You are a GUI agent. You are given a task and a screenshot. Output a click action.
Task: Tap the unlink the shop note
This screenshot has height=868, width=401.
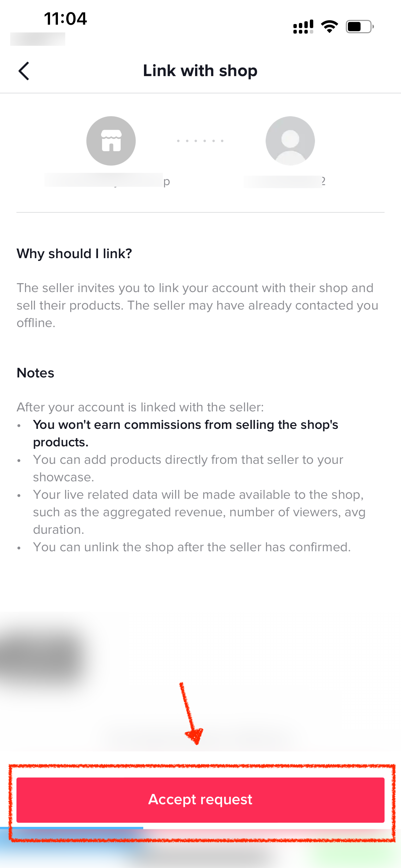pos(192,547)
